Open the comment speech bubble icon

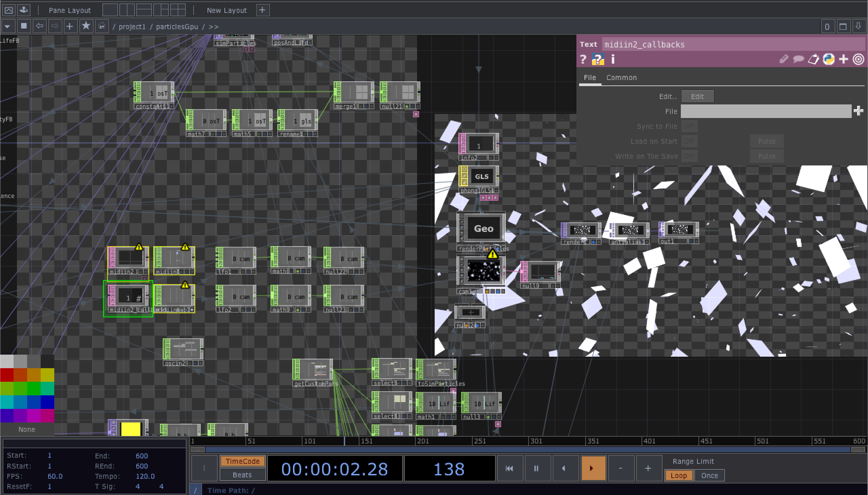(x=798, y=59)
